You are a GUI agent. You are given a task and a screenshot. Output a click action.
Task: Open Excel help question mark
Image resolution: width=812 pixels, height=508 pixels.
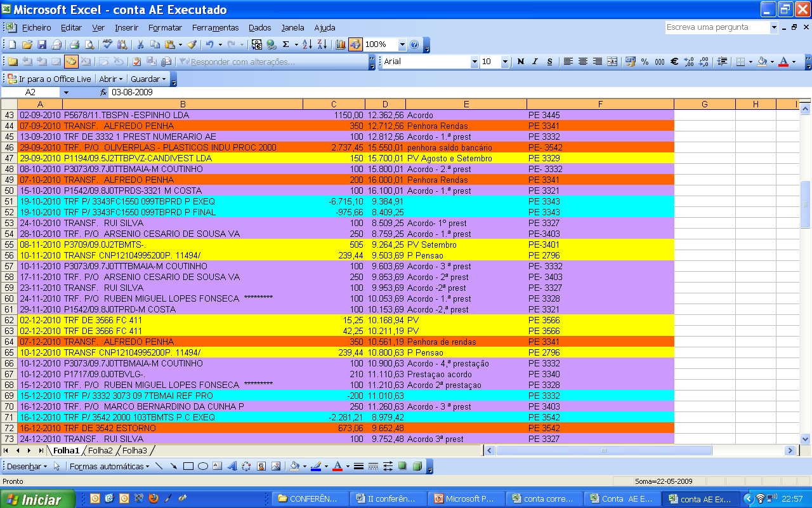[x=414, y=44]
